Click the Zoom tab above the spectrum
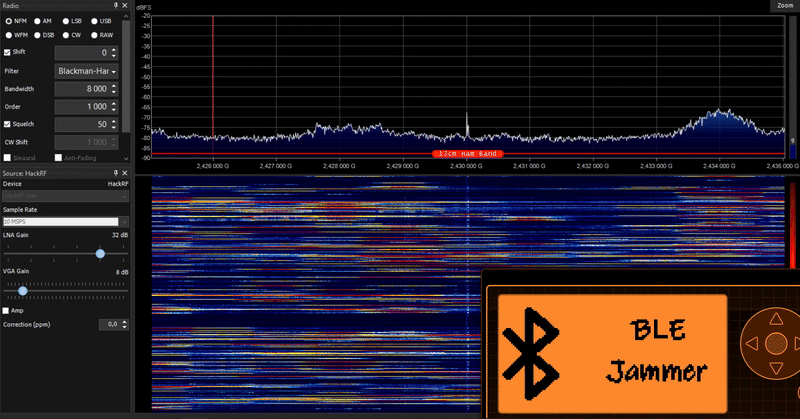 785,6
